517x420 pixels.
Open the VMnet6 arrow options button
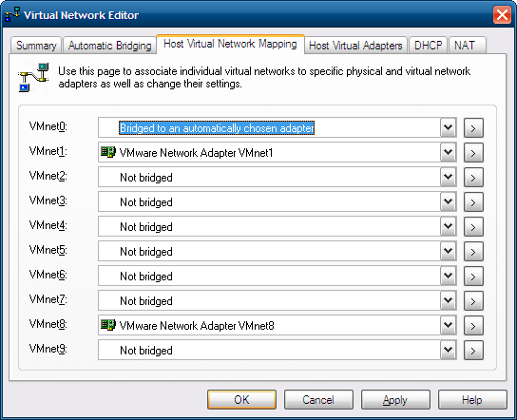coord(473,277)
